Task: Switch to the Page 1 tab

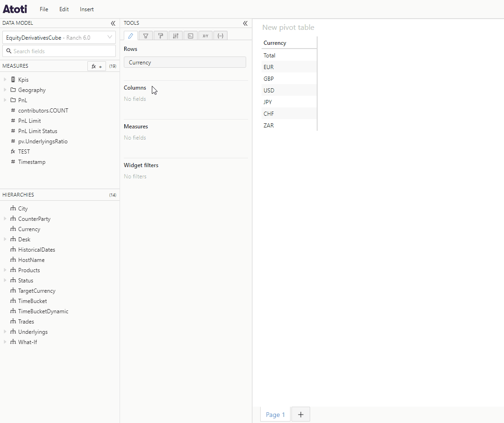Action: (x=275, y=415)
